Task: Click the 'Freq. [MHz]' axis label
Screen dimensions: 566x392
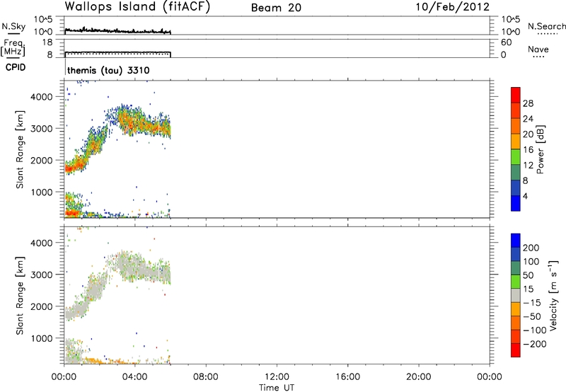Action: pyautogui.click(x=13, y=48)
